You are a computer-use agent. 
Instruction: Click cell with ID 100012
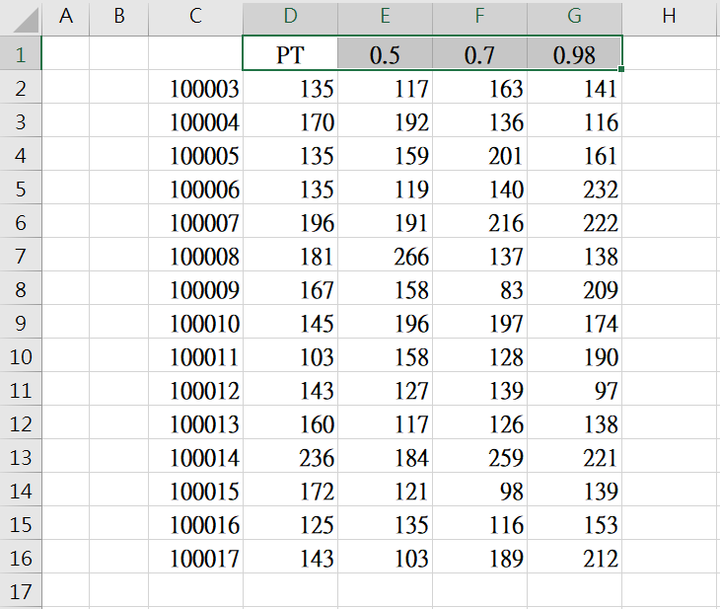coord(196,389)
